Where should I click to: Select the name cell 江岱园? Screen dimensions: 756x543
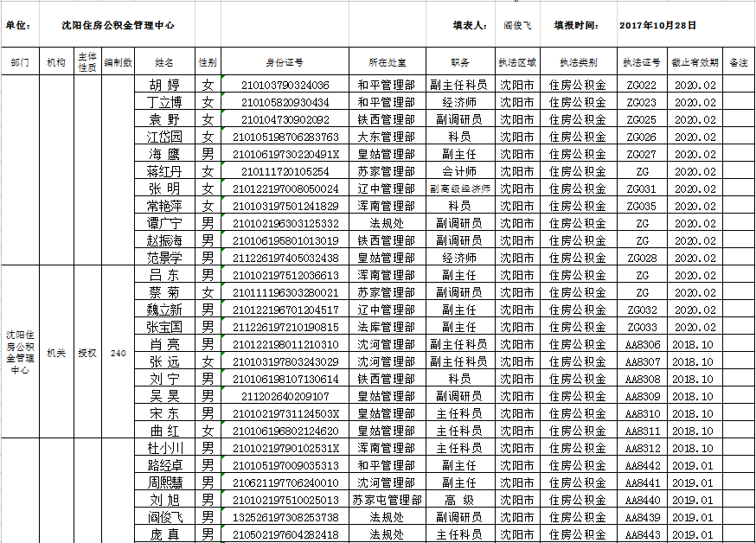[x=164, y=137]
